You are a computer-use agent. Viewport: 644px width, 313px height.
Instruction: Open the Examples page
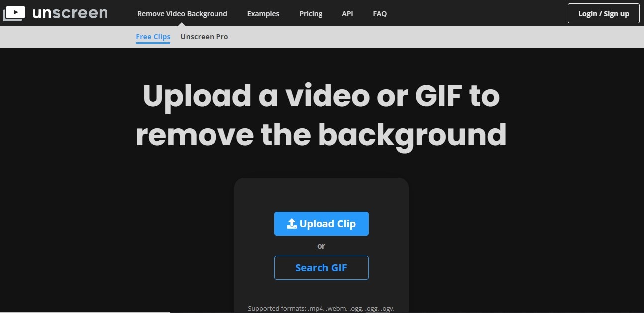click(263, 14)
